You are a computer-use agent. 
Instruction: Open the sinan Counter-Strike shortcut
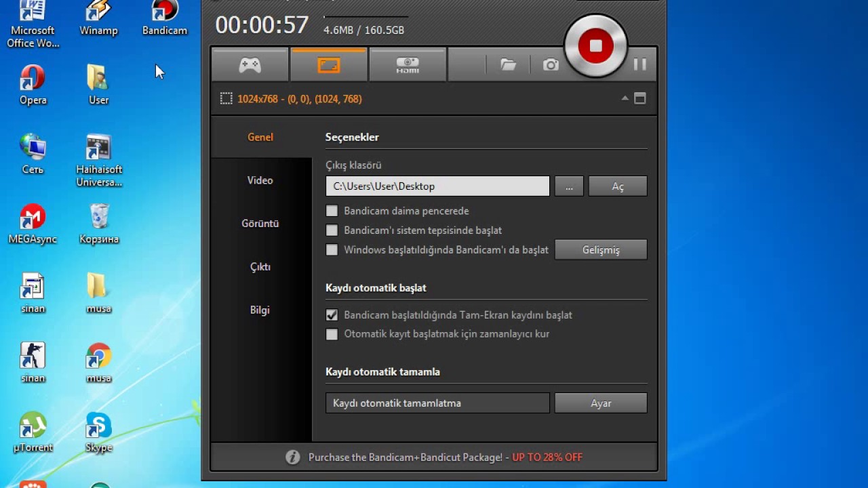[33, 363]
